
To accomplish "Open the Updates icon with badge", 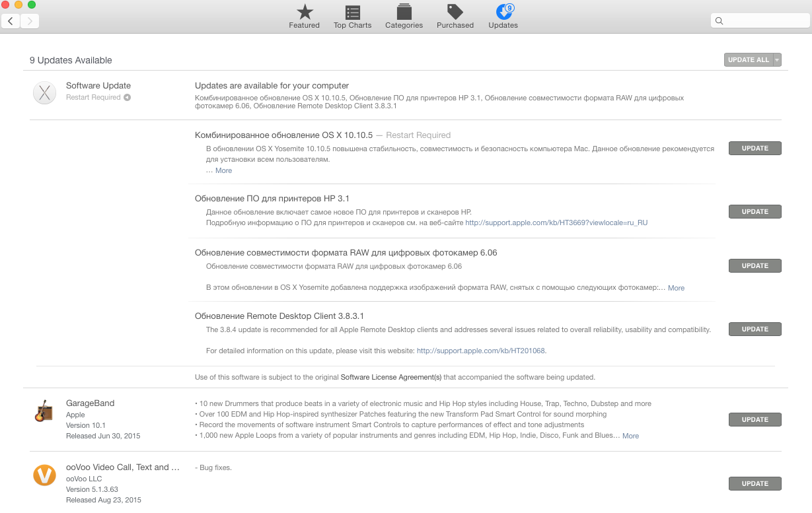I will click(x=503, y=12).
